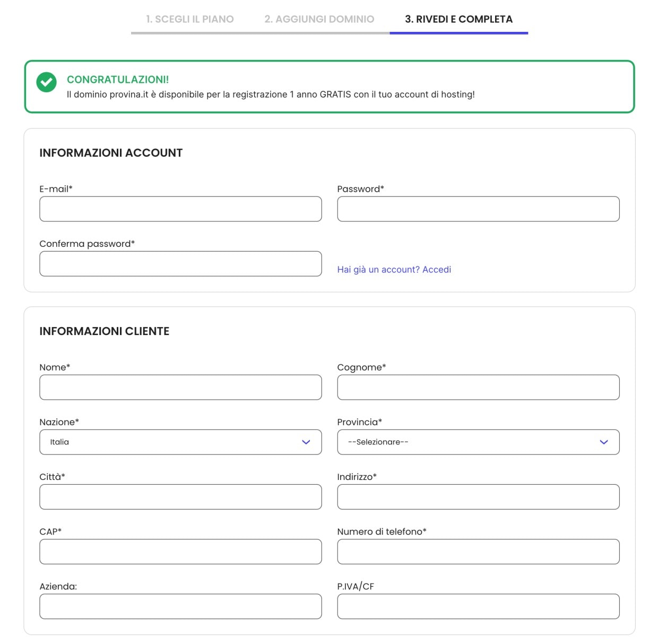Click the Provincia dropdown chevron arrow
The image size is (658, 644).
click(603, 442)
